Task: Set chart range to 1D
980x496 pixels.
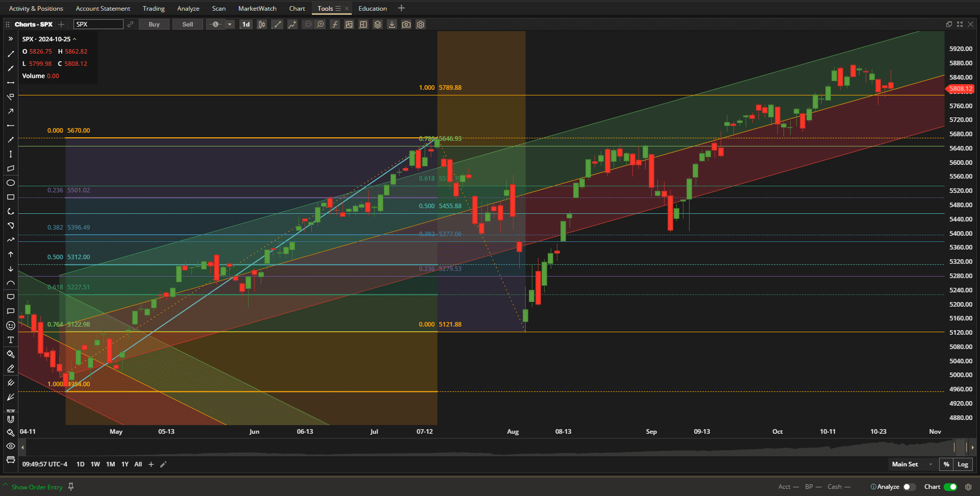Action: click(x=80, y=464)
